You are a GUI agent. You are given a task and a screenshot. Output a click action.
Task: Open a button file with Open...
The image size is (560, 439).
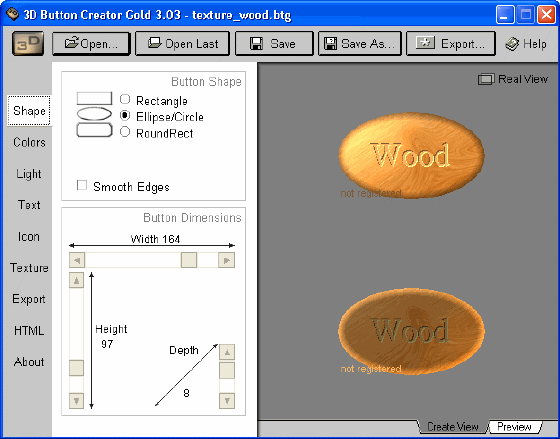91,44
